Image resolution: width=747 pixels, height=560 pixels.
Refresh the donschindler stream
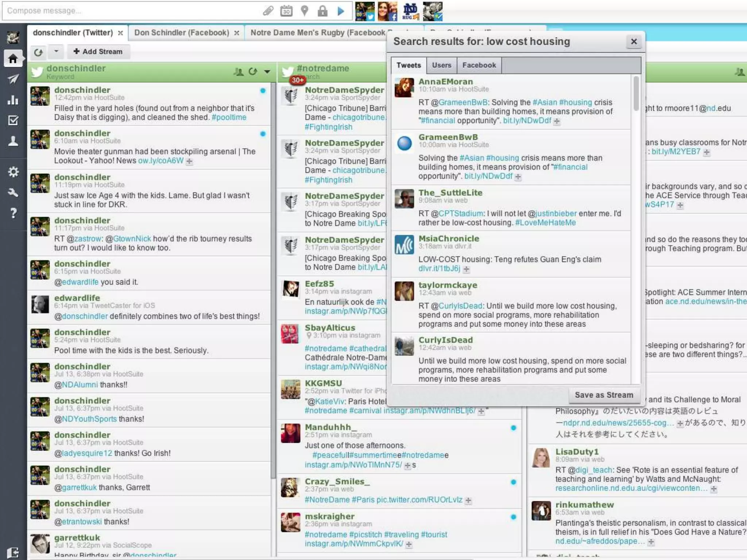[253, 71]
